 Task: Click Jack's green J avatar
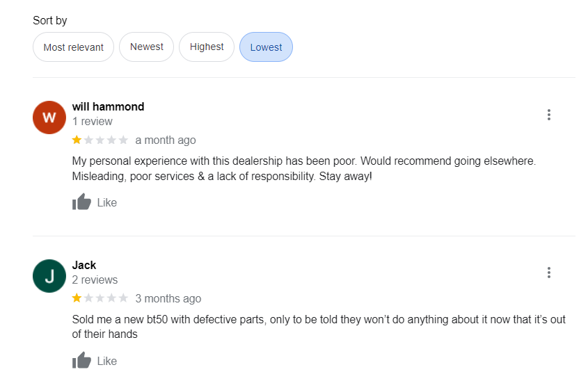(x=49, y=276)
